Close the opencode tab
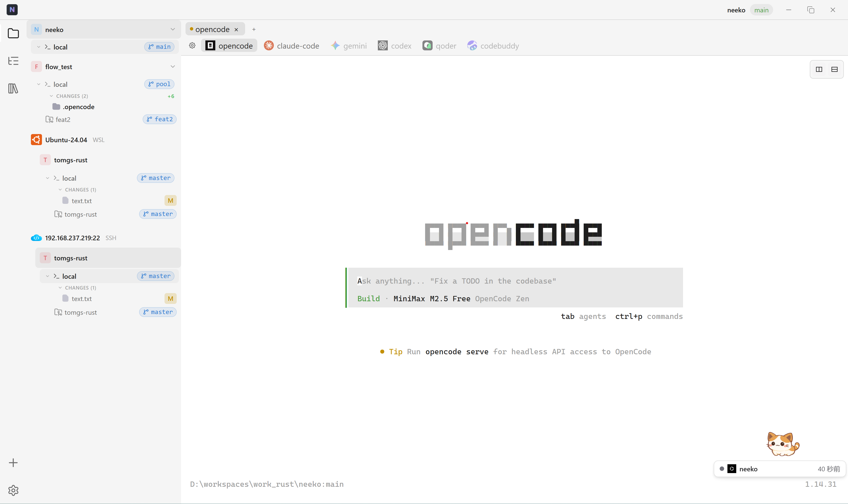Image resolution: width=848 pixels, height=504 pixels. (236, 30)
